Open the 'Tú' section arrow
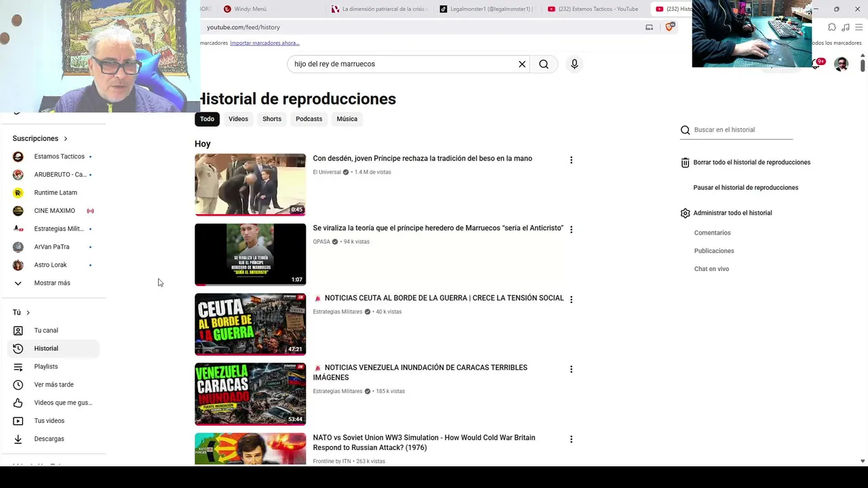The image size is (868, 488). [28, 312]
